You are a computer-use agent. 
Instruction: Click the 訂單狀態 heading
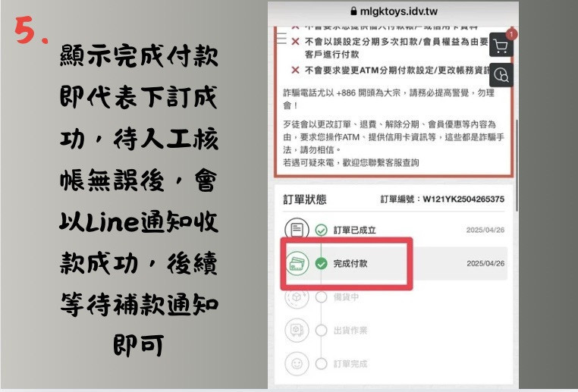(304, 199)
